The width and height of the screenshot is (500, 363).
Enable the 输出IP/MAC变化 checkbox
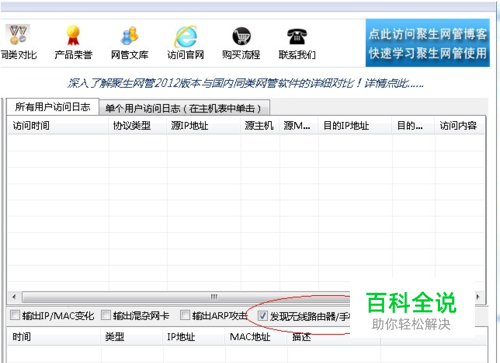(x=15, y=315)
